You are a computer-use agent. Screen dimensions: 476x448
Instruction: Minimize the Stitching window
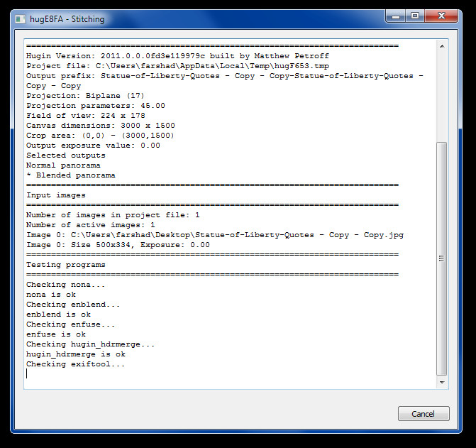tap(396, 16)
